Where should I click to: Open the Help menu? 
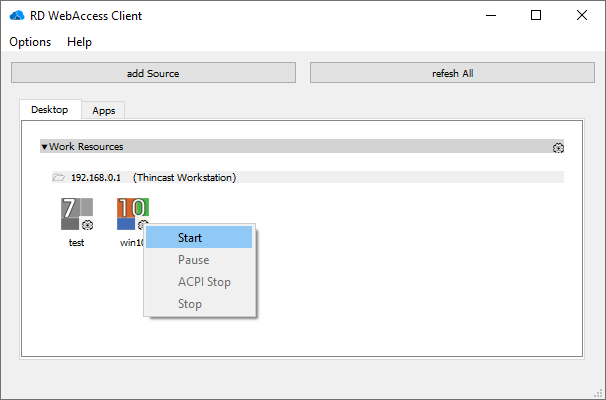pyautogui.click(x=79, y=42)
